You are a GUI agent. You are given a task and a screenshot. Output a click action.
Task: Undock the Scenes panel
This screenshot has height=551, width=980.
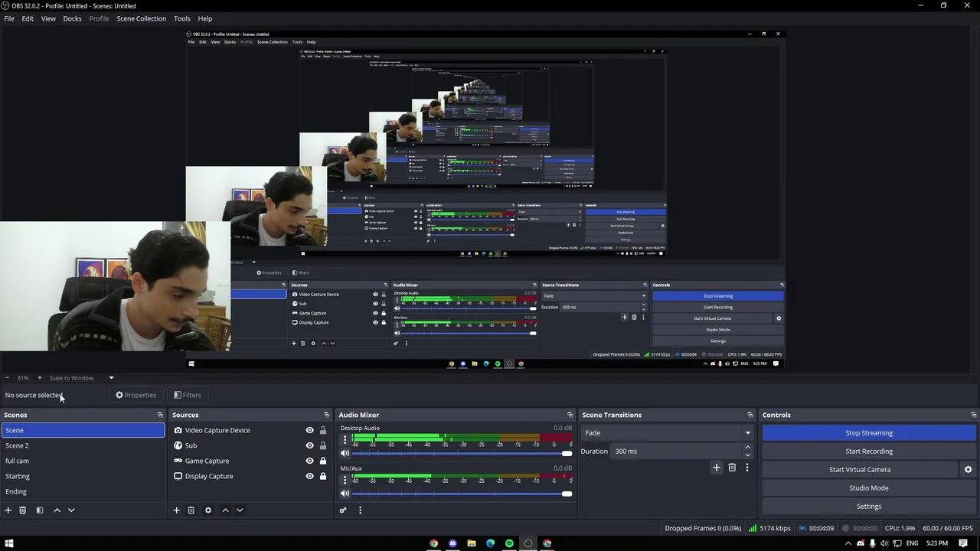(x=160, y=415)
